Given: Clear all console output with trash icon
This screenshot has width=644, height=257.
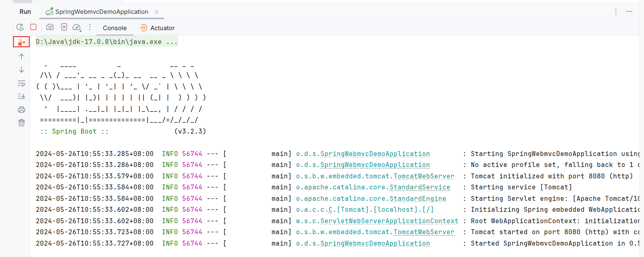Looking at the screenshot, I should 22,123.
